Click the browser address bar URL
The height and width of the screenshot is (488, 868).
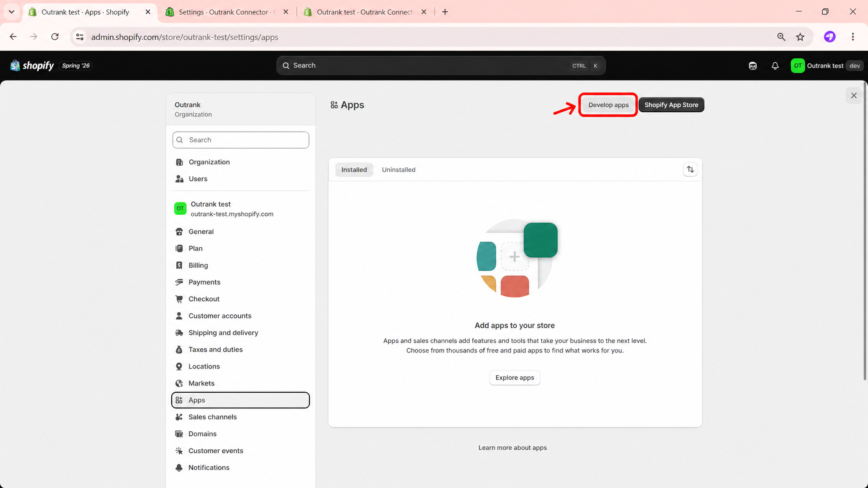(x=185, y=37)
